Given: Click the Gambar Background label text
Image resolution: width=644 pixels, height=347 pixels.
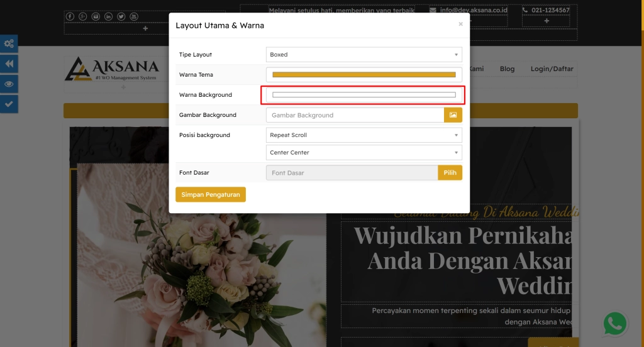Looking at the screenshot, I should tap(208, 115).
